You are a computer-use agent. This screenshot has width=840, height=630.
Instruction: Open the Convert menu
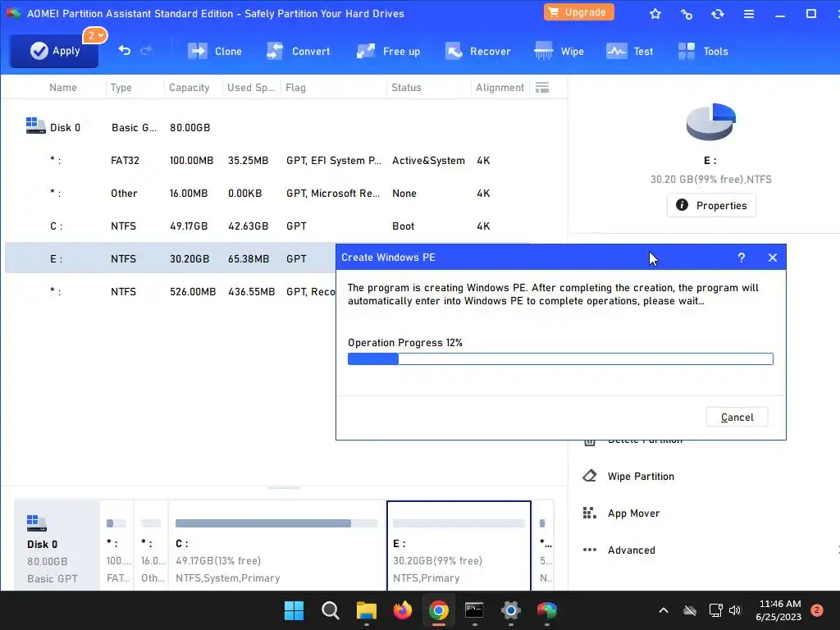(x=298, y=52)
